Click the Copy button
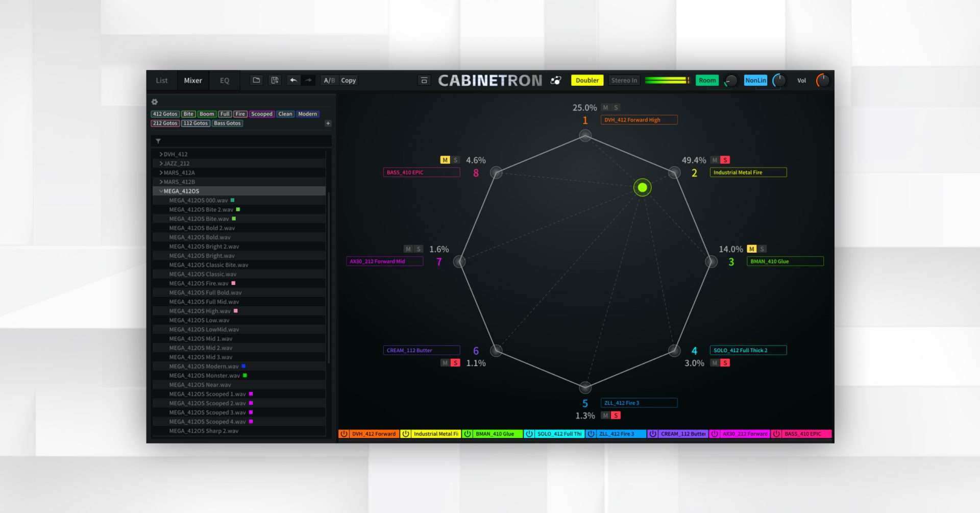Image resolution: width=980 pixels, height=513 pixels. coord(348,80)
